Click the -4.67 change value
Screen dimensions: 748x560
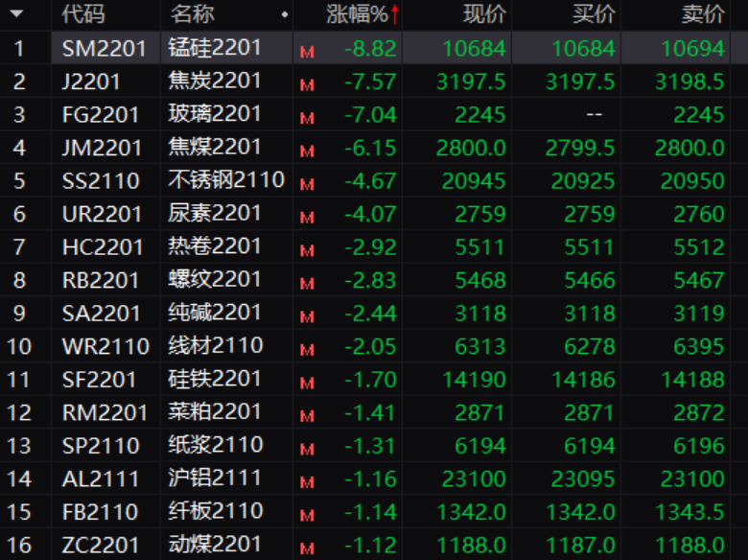(370, 181)
